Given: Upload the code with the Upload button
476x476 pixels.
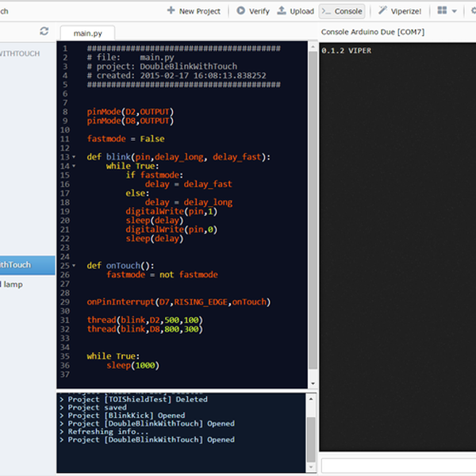Looking at the screenshot, I should point(296,11).
